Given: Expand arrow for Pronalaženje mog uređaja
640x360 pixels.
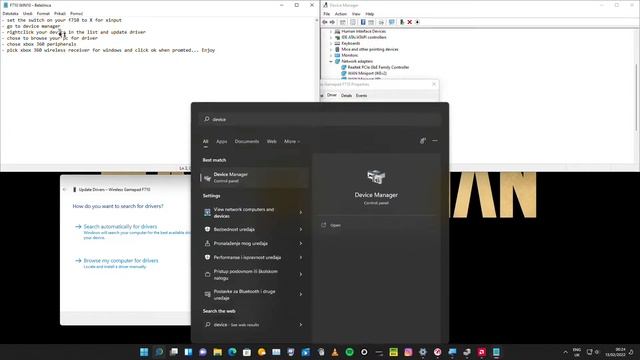Looking at the screenshot, I should pos(301,243).
